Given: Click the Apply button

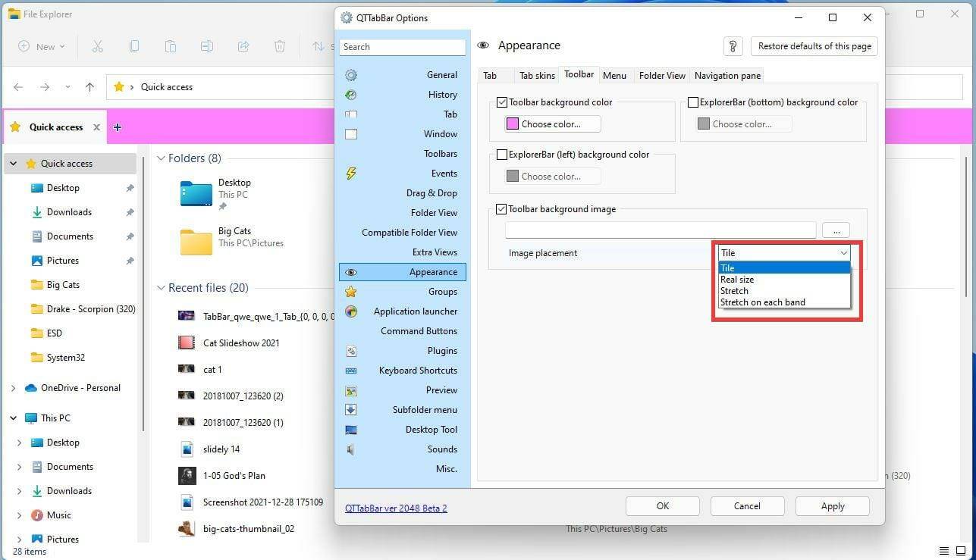Looking at the screenshot, I should tap(832, 505).
